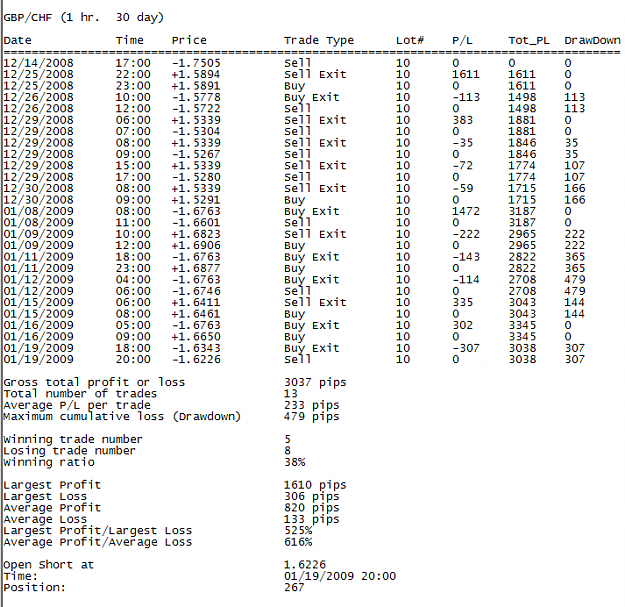Click the P/L value 383

click(x=462, y=120)
